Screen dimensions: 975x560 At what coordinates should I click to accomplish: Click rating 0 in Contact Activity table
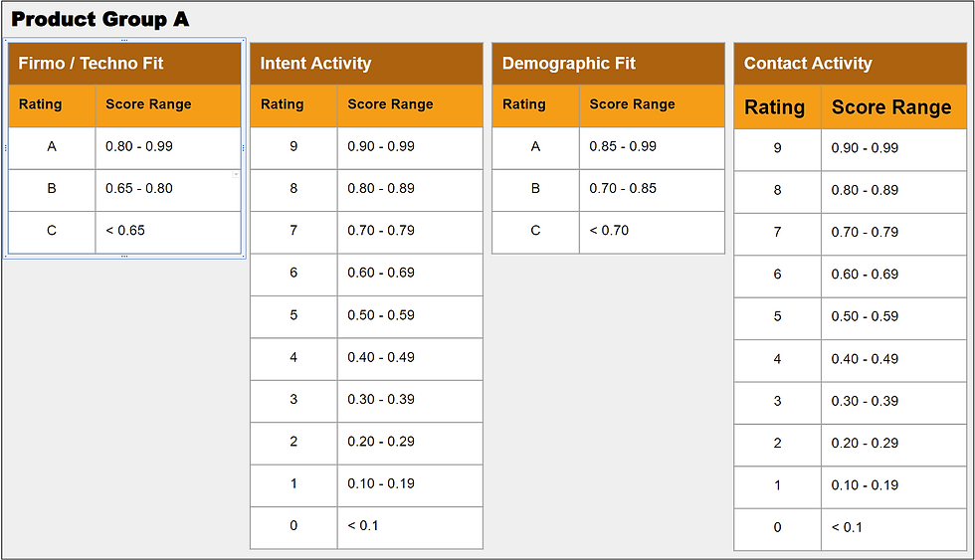tap(778, 530)
